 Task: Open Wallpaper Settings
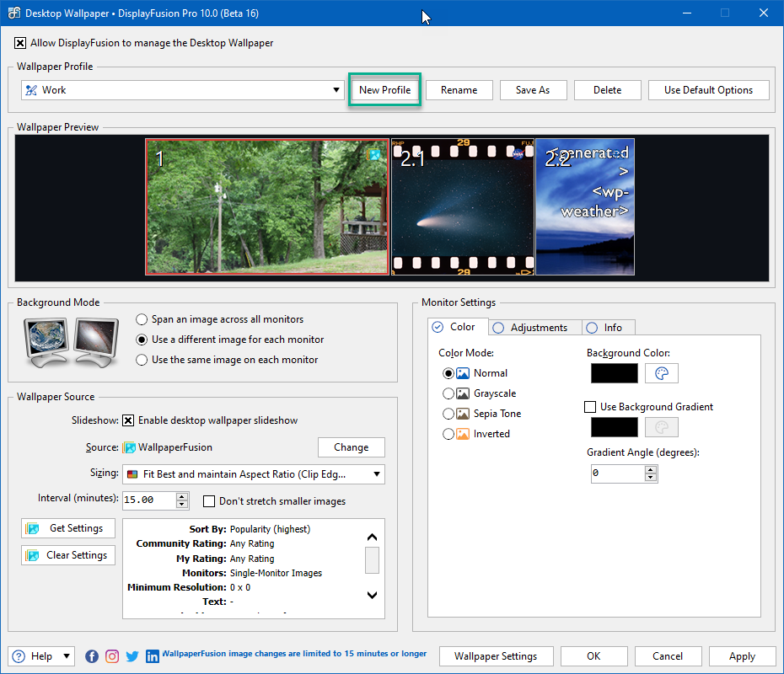(x=496, y=656)
